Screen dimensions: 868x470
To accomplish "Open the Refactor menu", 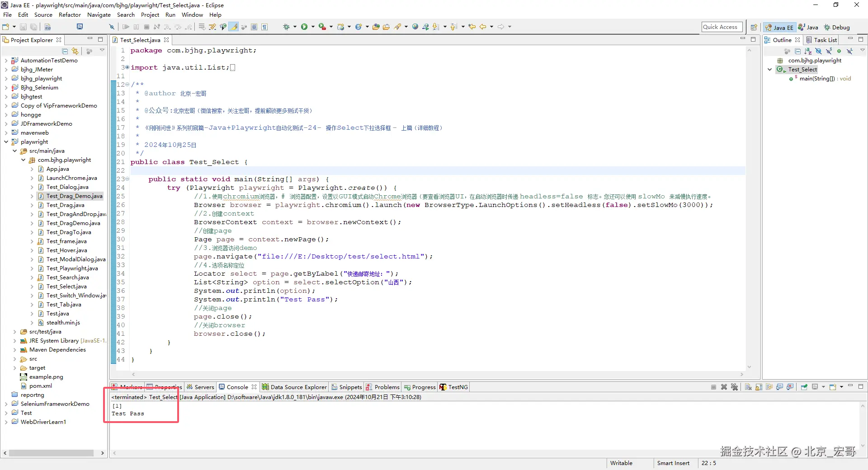I will [x=70, y=15].
